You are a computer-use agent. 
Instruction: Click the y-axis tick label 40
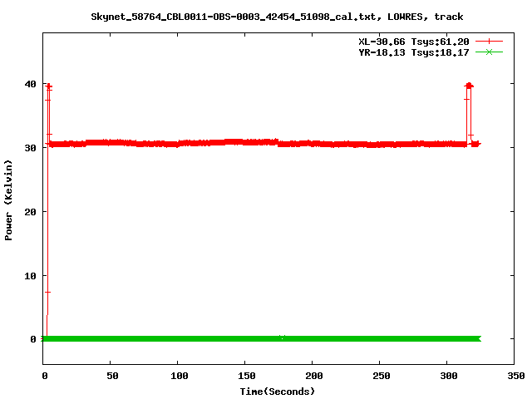pos(30,84)
